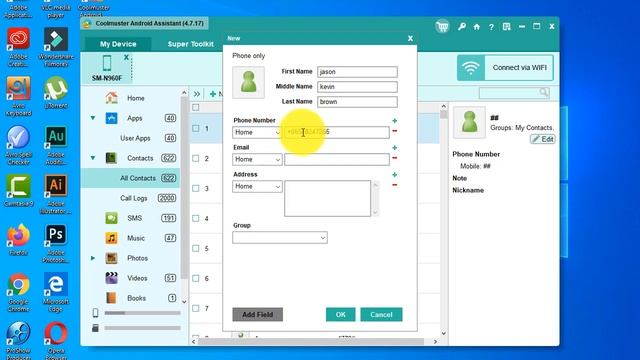Open the Email type dropdown
This screenshot has width=640, height=360.
coord(257,160)
